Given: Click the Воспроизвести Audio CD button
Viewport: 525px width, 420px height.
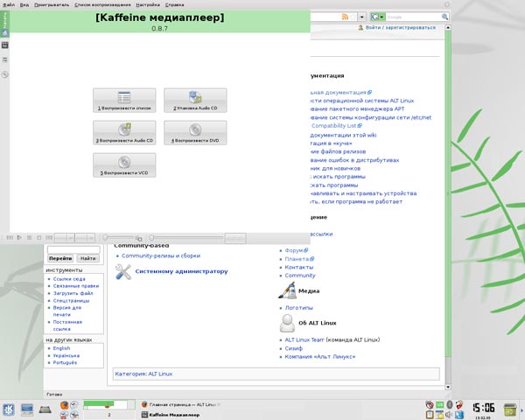Looking at the screenshot, I should click(x=124, y=131).
